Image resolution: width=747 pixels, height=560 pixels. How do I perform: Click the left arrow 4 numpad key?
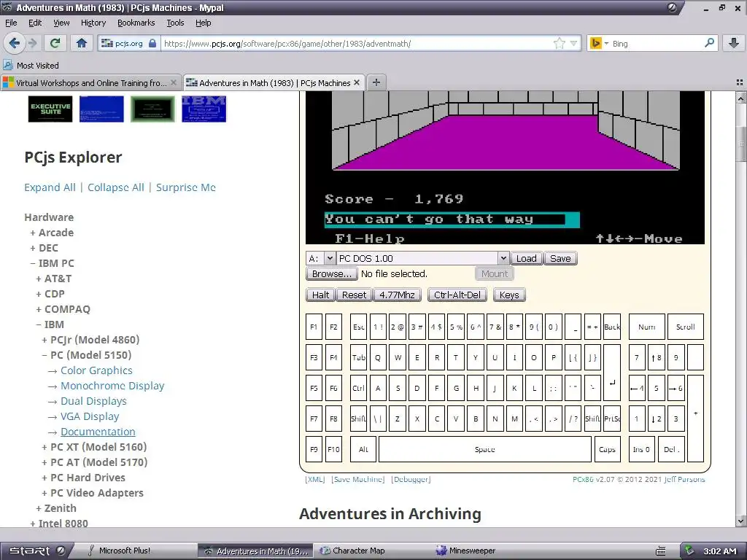[x=637, y=388]
